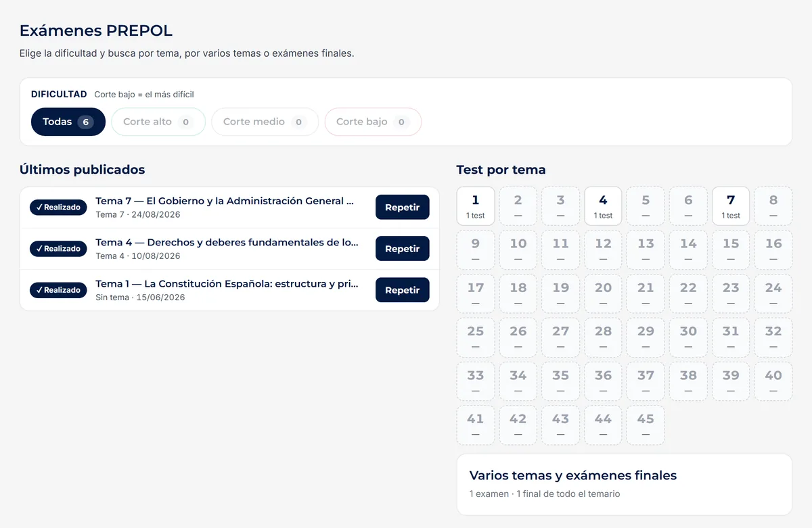Screen dimensions: 812x528
Task: Select topic tile number 16
Action: point(773,250)
